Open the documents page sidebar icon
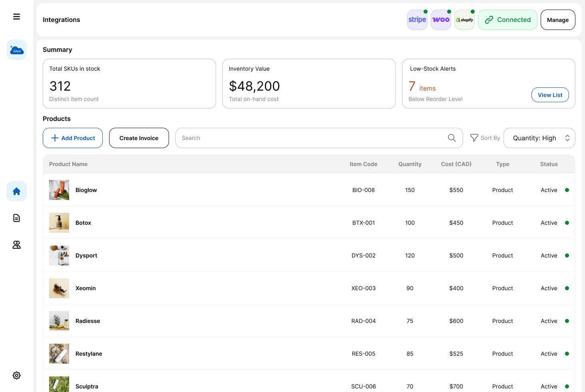 coord(16,218)
